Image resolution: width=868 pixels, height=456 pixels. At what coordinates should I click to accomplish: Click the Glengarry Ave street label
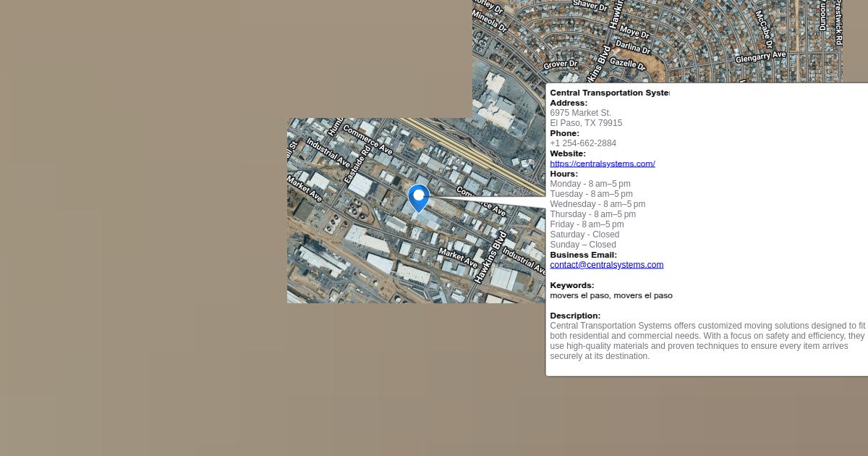(760, 56)
